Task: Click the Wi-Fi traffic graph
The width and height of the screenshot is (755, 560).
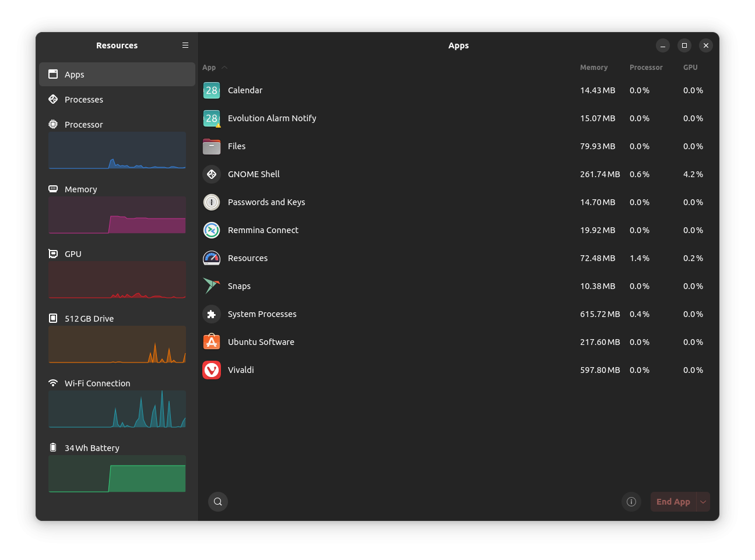Action: [x=117, y=409]
